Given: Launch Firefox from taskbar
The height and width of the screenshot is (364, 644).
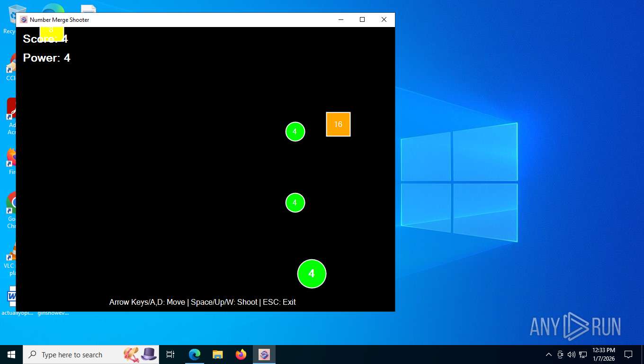Looking at the screenshot, I should (x=241, y=355).
